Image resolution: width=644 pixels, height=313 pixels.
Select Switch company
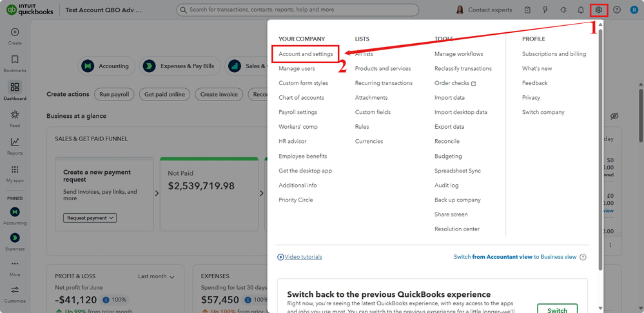point(543,112)
